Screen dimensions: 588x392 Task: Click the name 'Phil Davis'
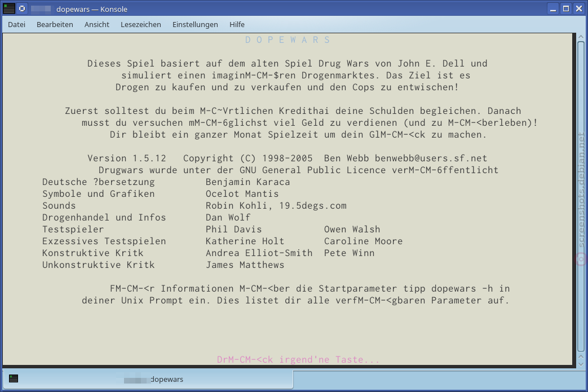(x=233, y=229)
